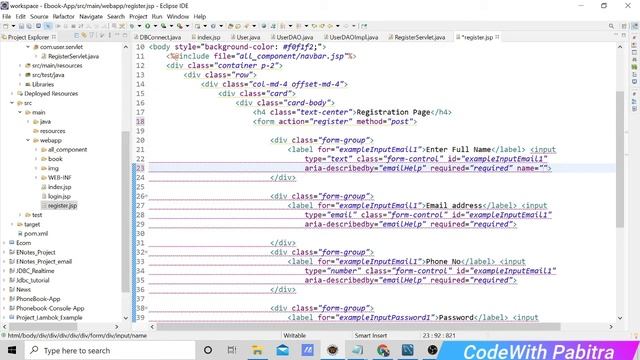Screen dimensions: 640x360
Task: Collapse code fold at line 32
Action: click(147, 252)
